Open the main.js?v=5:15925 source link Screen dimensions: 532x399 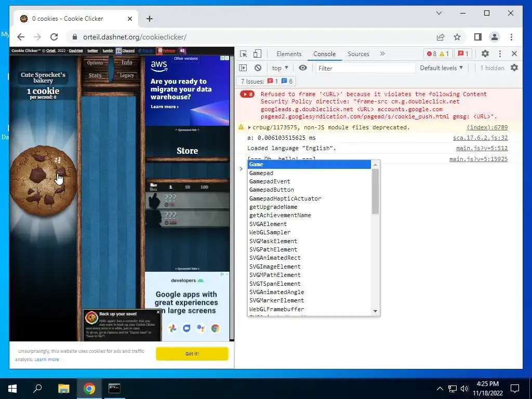click(x=478, y=159)
